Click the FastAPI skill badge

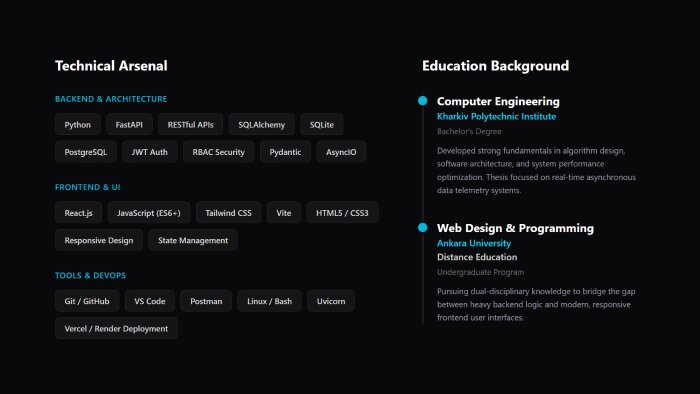pyautogui.click(x=129, y=124)
